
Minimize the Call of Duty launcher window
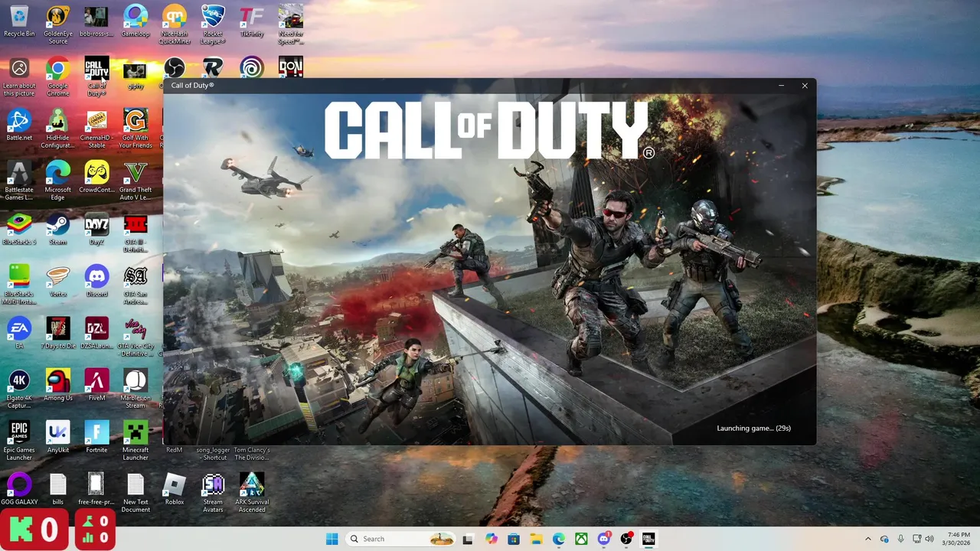[781, 86]
